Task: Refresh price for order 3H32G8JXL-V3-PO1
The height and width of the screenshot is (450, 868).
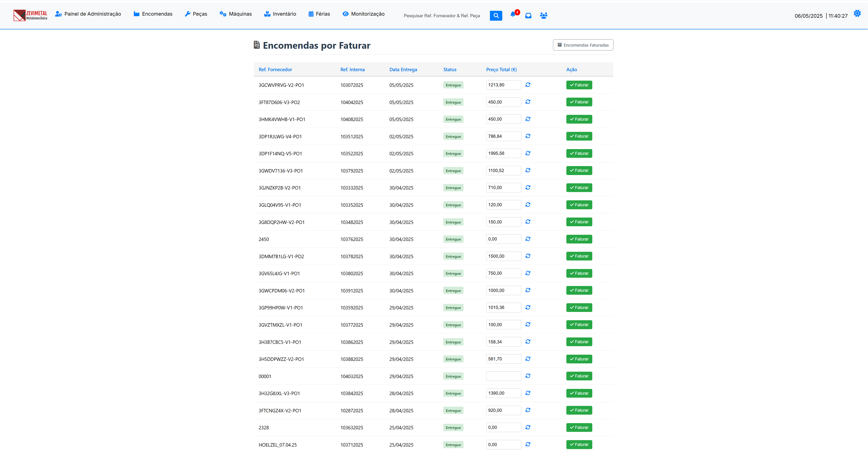Action: (528, 393)
